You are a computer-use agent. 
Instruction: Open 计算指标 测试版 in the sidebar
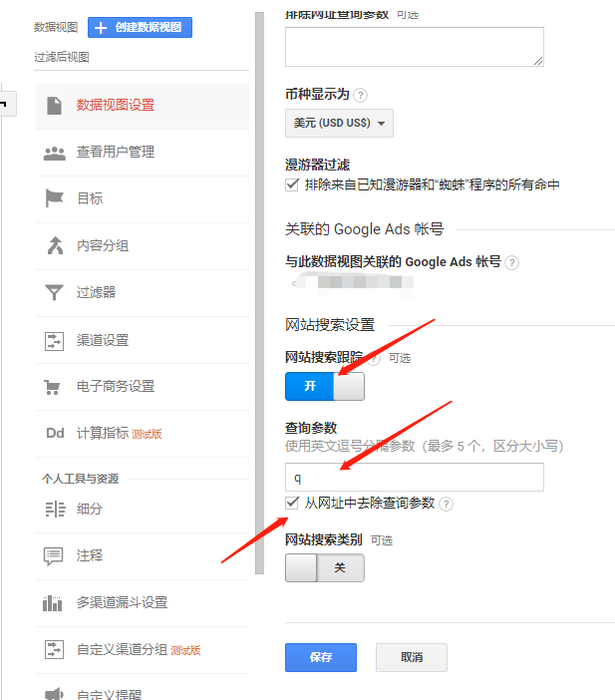click(x=142, y=434)
